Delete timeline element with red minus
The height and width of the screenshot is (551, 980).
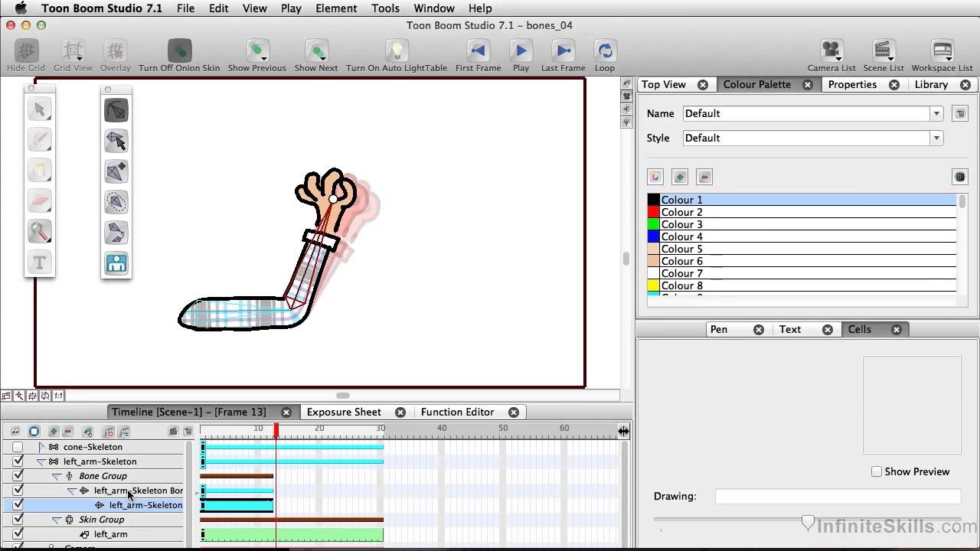(x=68, y=432)
